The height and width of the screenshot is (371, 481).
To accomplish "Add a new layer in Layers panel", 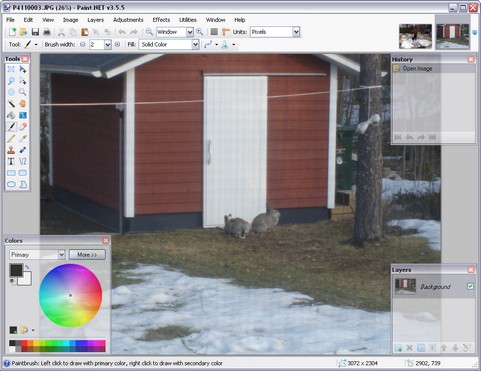I will (x=398, y=348).
